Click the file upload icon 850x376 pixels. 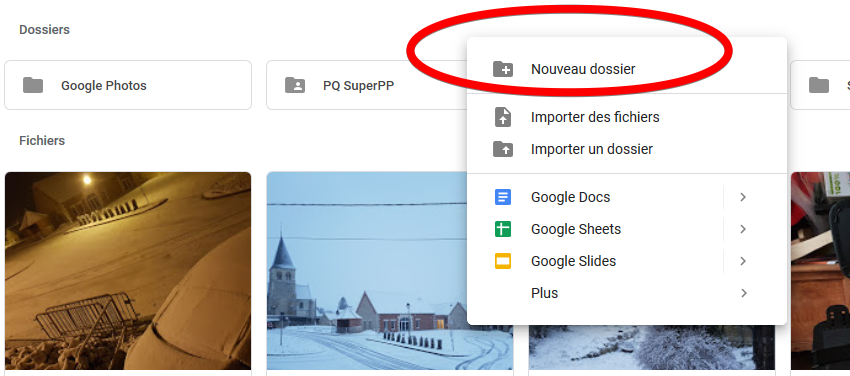(503, 117)
